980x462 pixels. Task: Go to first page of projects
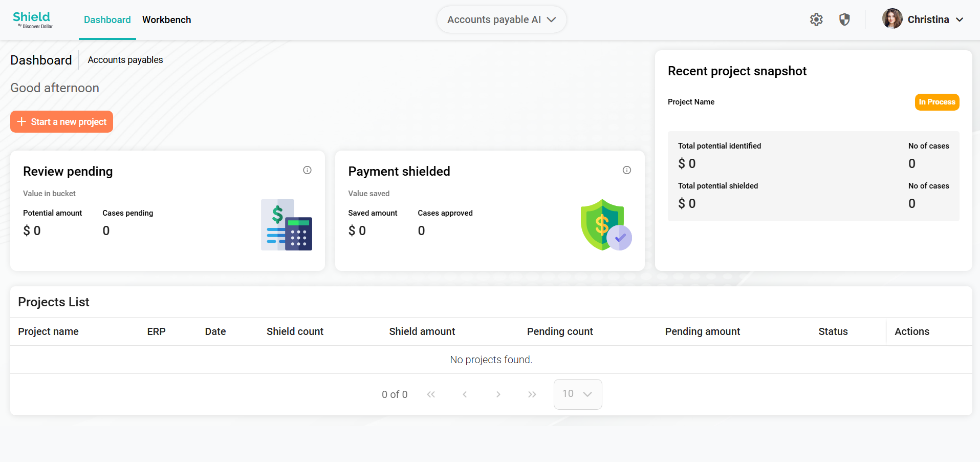coord(431,394)
